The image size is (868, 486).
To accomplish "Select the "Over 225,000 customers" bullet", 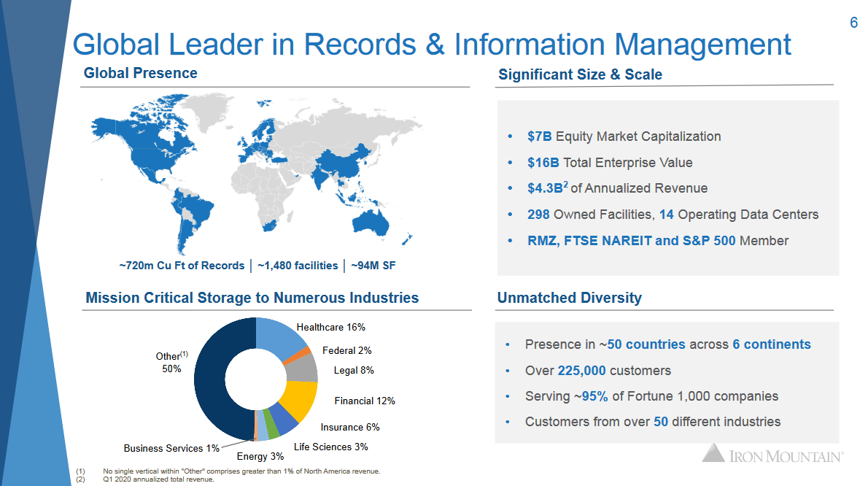I will [x=598, y=370].
